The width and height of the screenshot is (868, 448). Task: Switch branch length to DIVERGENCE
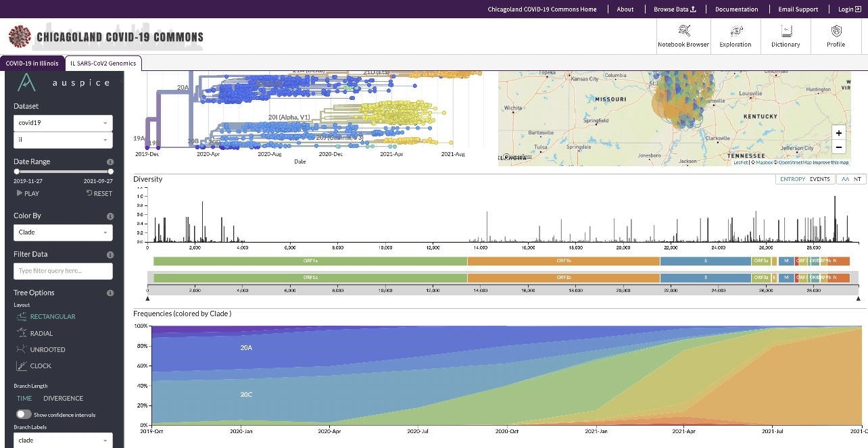[x=62, y=398]
